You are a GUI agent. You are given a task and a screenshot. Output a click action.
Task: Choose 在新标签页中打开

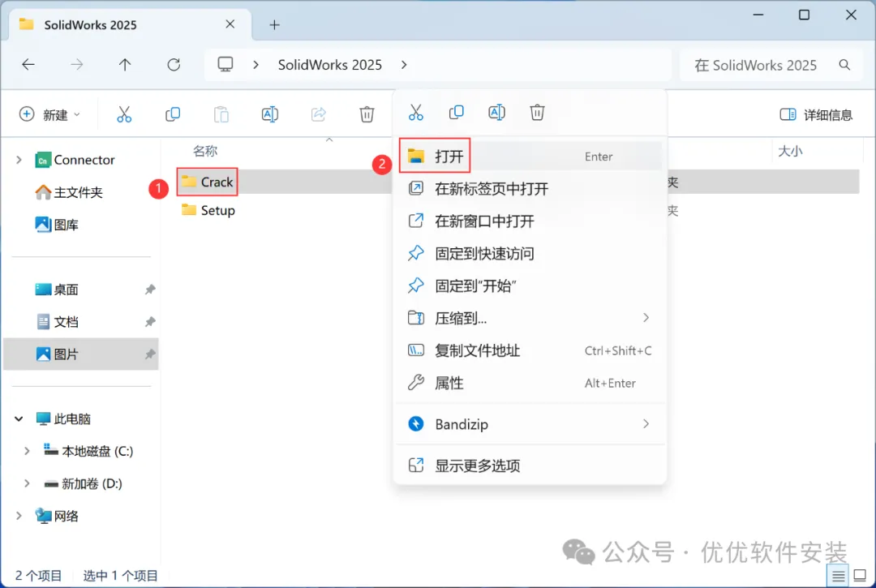point(530,189)
